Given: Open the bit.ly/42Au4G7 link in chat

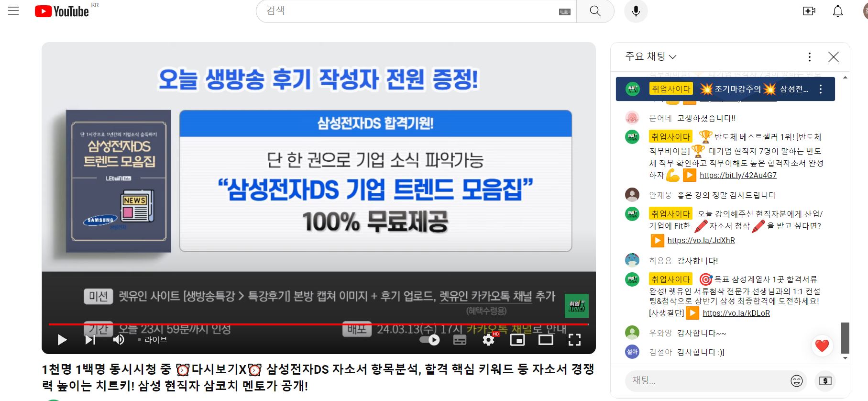Looking at the screenshot, I should point(738,176).
